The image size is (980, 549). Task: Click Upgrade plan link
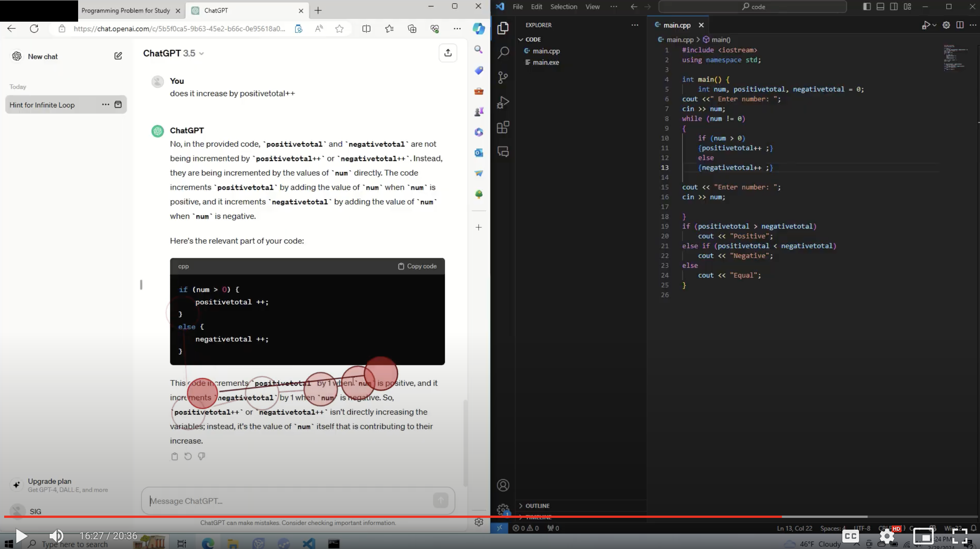click(x=49, y=481)
